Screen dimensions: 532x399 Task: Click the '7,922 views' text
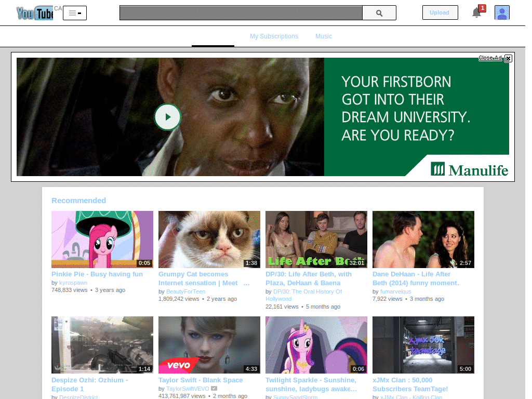(x=388, y=299)
